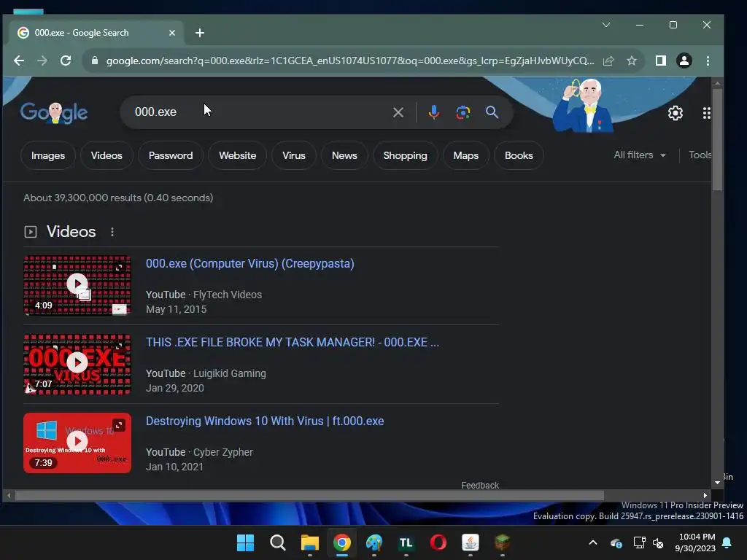Search by image with Google Lens

(x=463, y=112)
